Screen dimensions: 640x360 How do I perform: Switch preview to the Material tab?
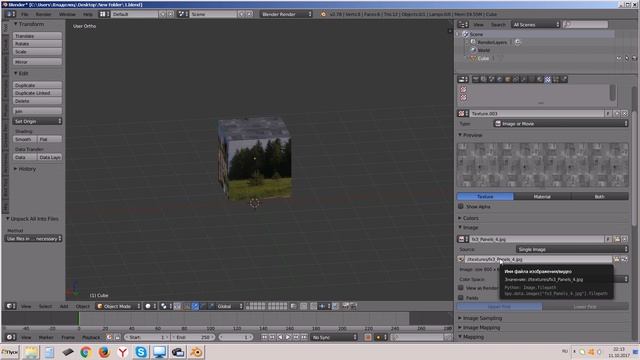pos(542,196)
